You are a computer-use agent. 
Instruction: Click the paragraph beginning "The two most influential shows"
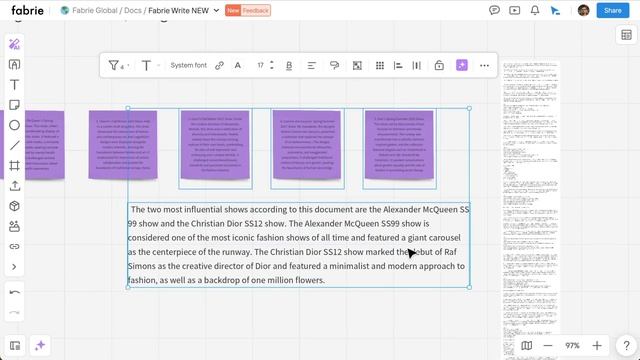298,245
